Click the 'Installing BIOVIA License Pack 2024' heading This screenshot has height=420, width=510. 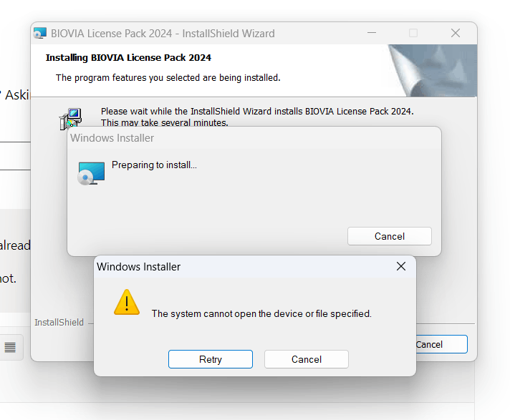point(128,57)
